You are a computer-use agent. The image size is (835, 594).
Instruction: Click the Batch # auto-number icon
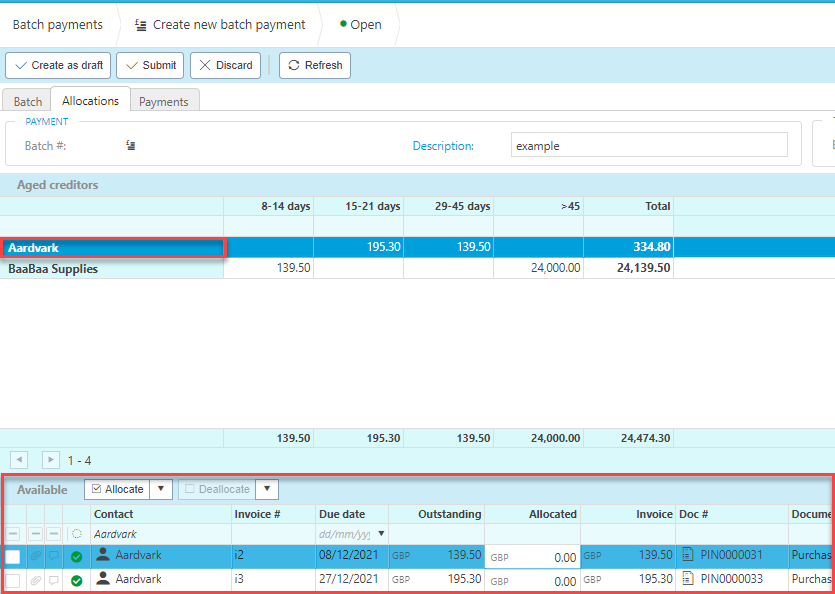pos(130,146)
